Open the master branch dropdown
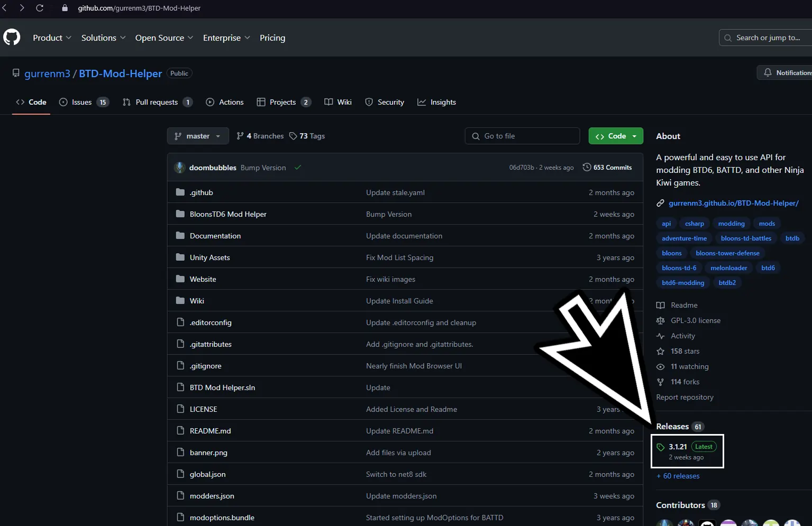 [197, 136]
